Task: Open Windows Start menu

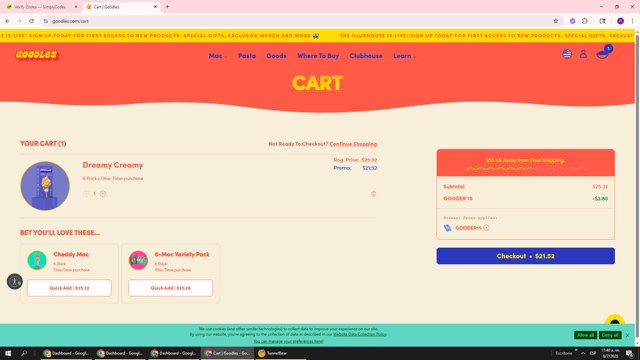Action: click(8, 353)
